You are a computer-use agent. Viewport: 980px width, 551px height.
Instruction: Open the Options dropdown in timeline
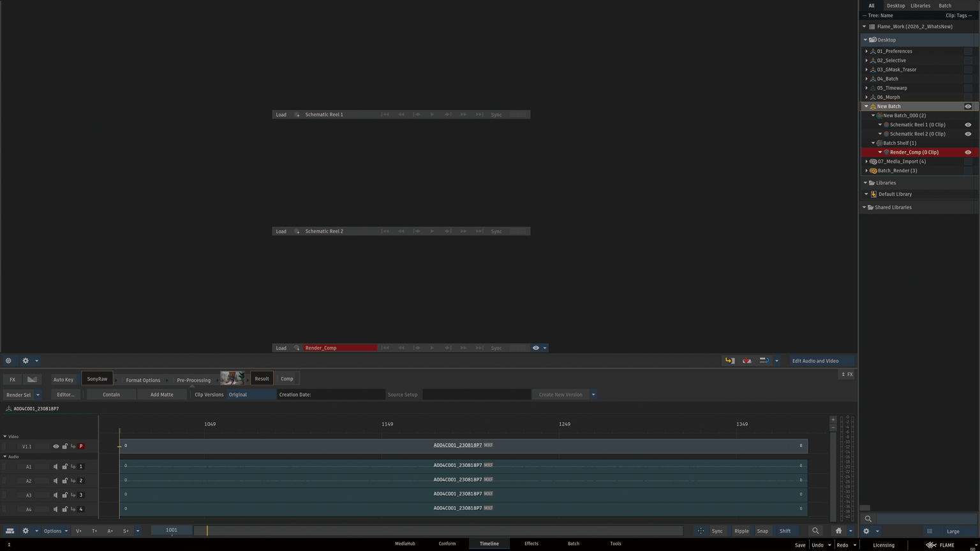(x=56, y=531)
